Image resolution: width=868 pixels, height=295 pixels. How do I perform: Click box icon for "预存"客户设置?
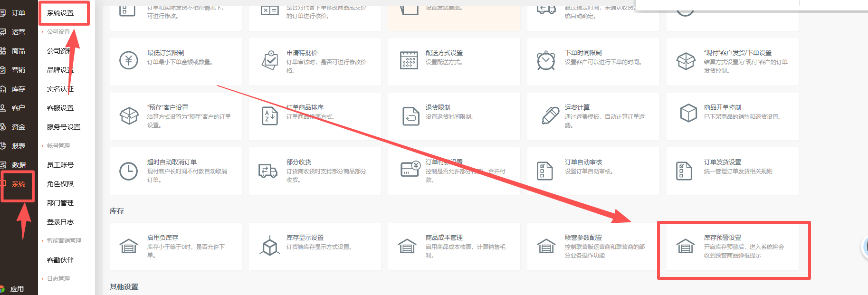pos(129,115)
